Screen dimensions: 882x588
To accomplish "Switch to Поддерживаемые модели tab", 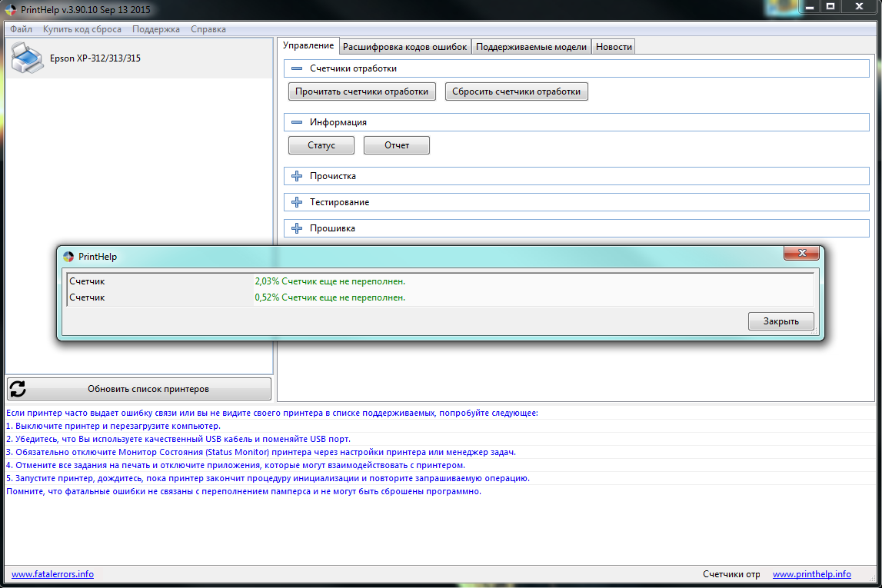I will tap(531, 47).
